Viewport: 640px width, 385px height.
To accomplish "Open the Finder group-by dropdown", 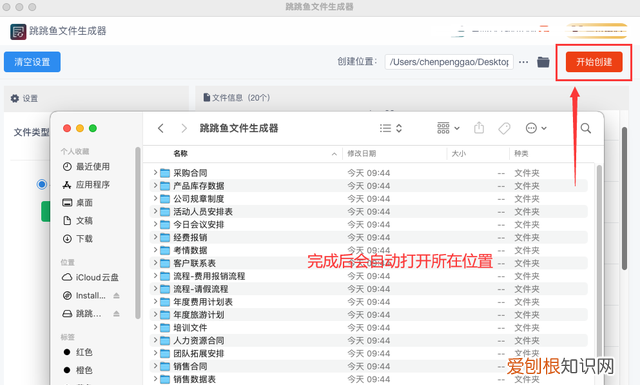I will pyautogui.click(x=448, y=128).
